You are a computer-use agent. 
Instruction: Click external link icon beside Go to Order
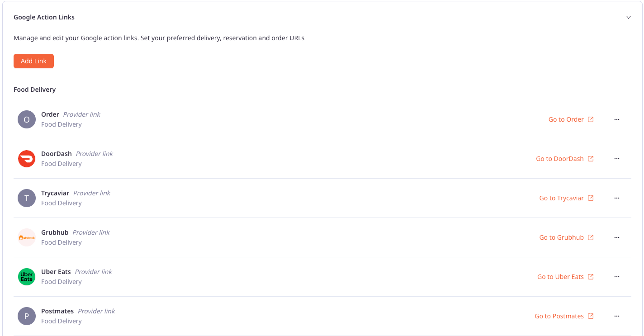point(591,119)
